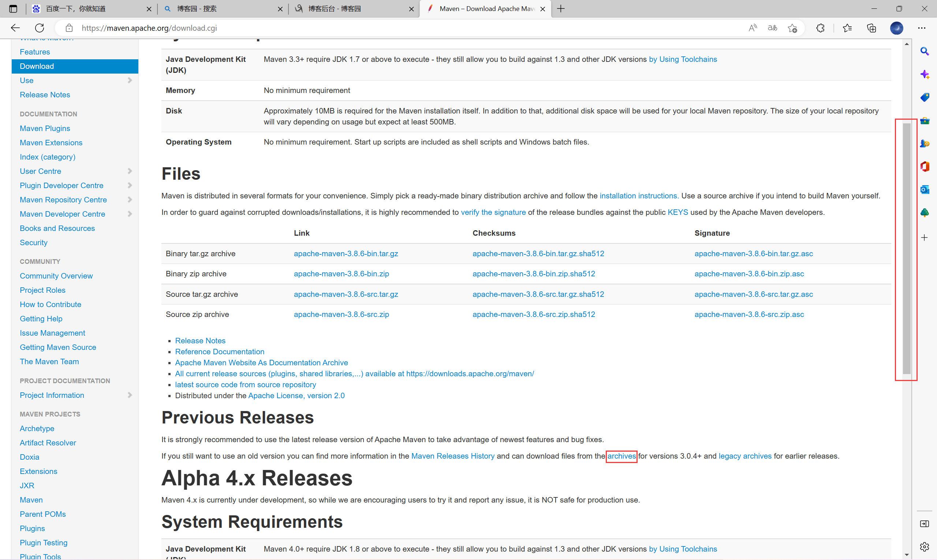
Task: Open sidebar settings gear icon
Action: click(924, 546)
